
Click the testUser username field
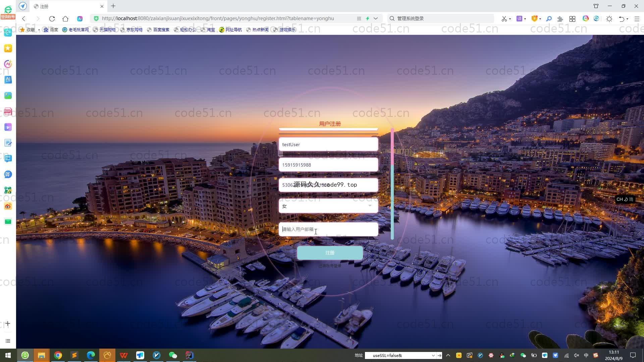coord(328,144)
